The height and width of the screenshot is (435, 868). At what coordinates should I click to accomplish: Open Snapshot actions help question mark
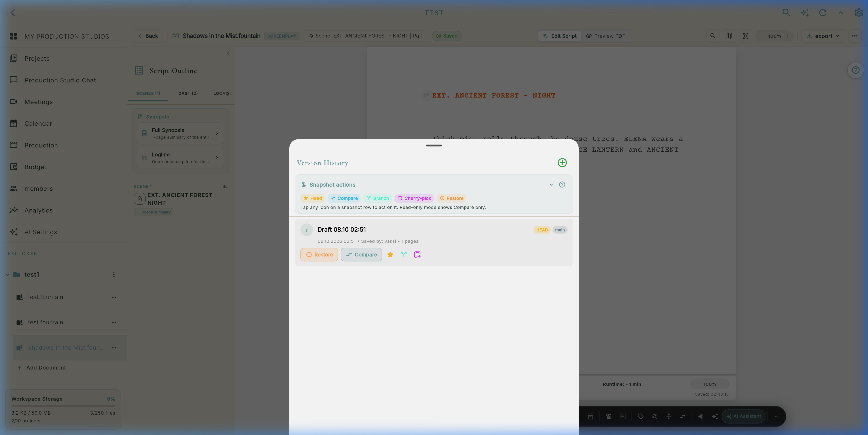pos(562,185)
